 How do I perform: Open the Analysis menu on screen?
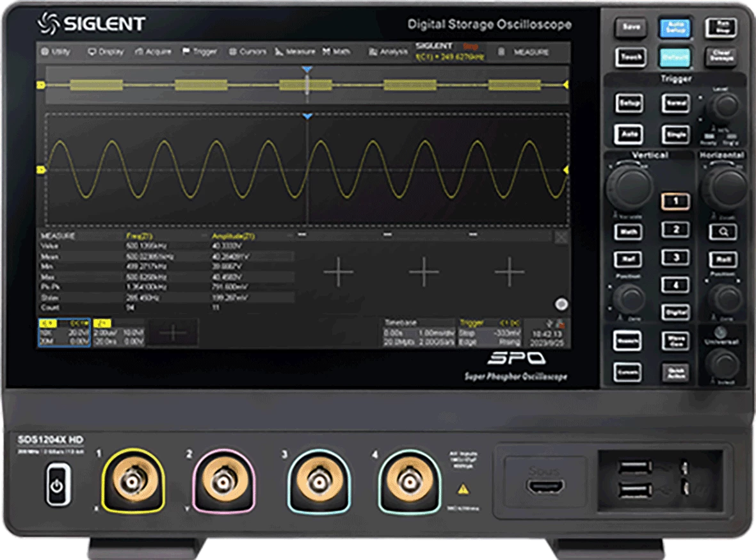pos(388,51)
